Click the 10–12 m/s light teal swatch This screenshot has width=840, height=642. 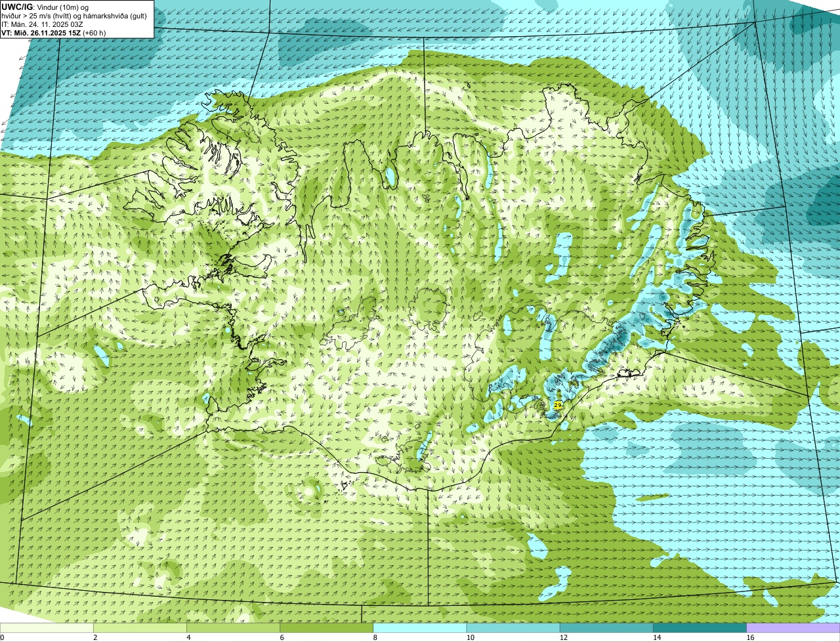[x=513, y=628]
